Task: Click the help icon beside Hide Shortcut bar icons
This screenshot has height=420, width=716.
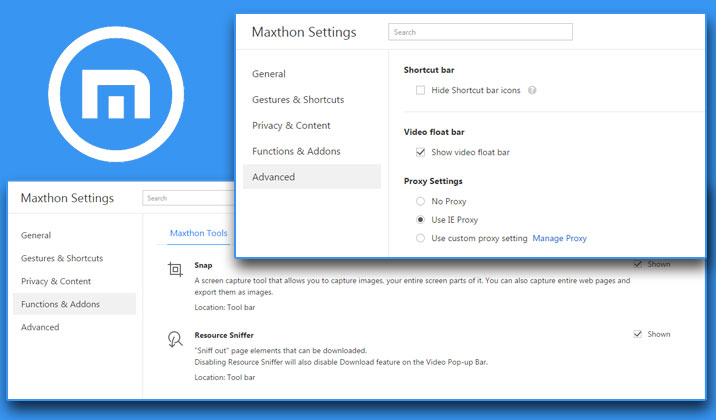Action: (532, 90)
